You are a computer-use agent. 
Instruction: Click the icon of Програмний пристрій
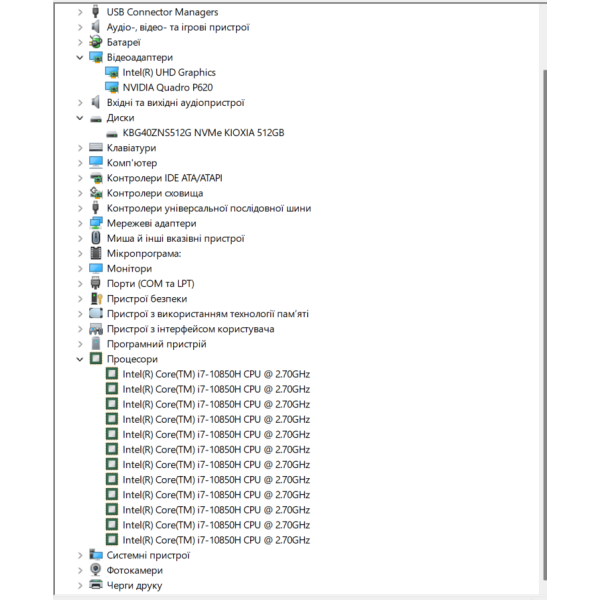[96, 343]
